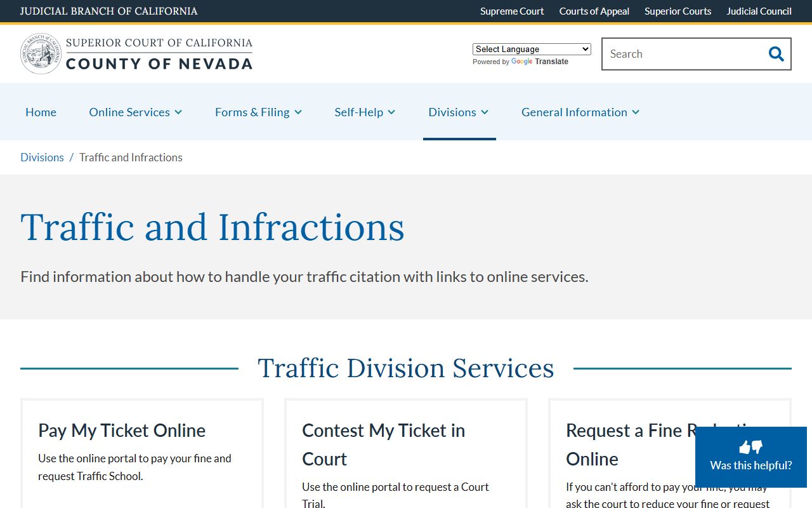Open the Request a Fine Reduction Online card
Image resolution: width=812 pixels, height=508 pixels.
click(670, 454)
